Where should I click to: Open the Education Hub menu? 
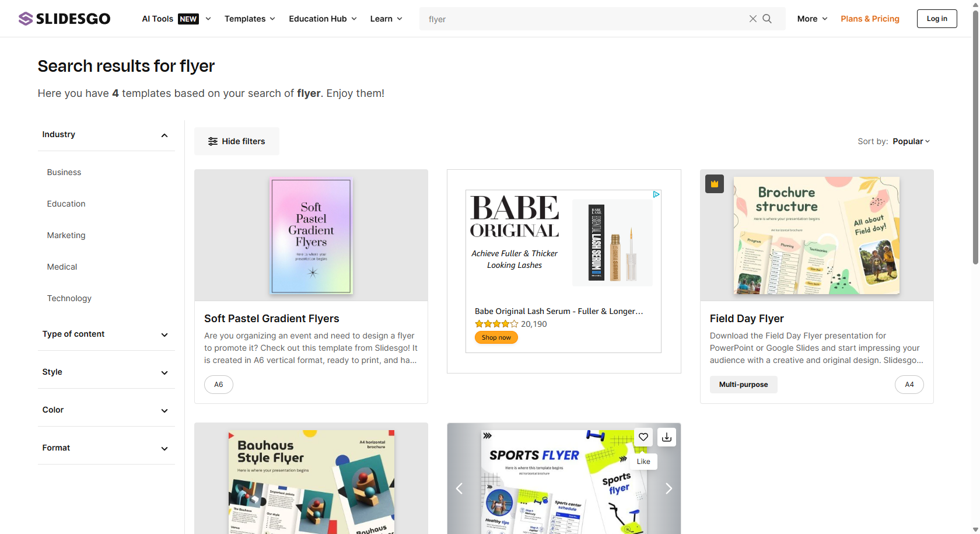point(323,19)
